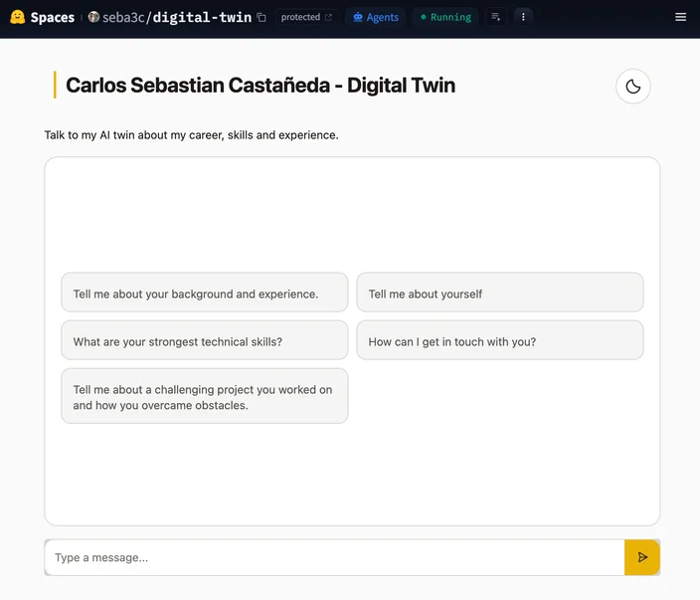Open the Agents button
Image resolution: width=700 pixels, height=600 pixels.
tap(376, 17)
